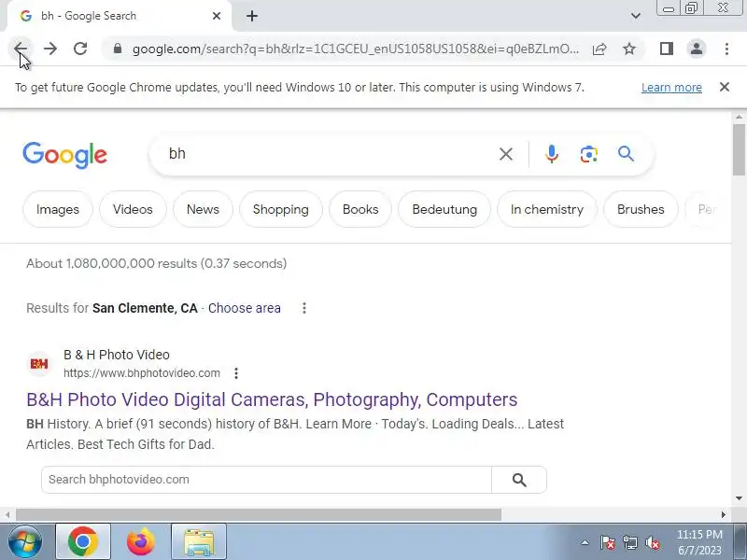Go back using Chrome's back arrow

(21, 49)
